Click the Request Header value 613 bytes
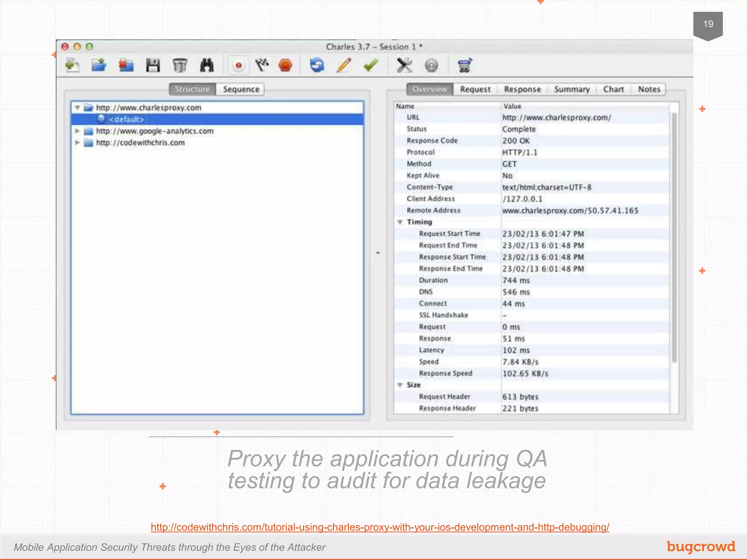747x560 pixels. [520, 397]
